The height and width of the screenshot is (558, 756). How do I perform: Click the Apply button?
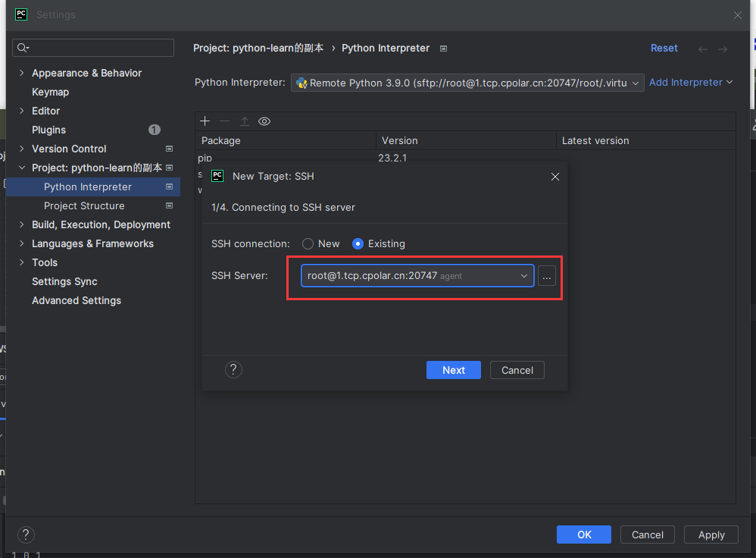[711, 534]
